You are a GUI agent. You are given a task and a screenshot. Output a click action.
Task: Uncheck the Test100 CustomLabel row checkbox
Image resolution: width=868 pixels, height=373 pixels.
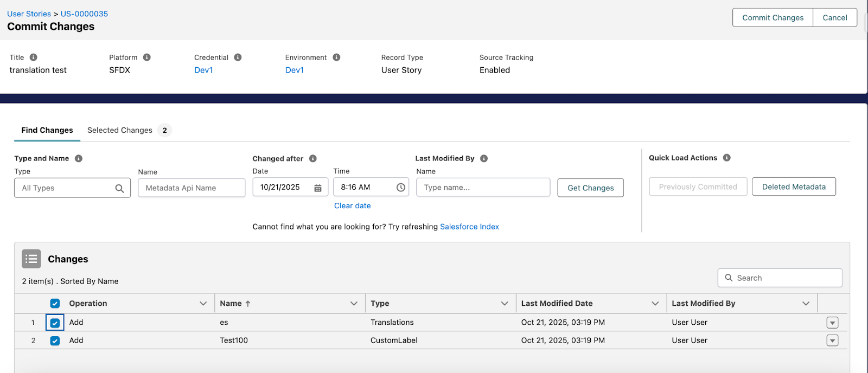(x=55, y=340)
